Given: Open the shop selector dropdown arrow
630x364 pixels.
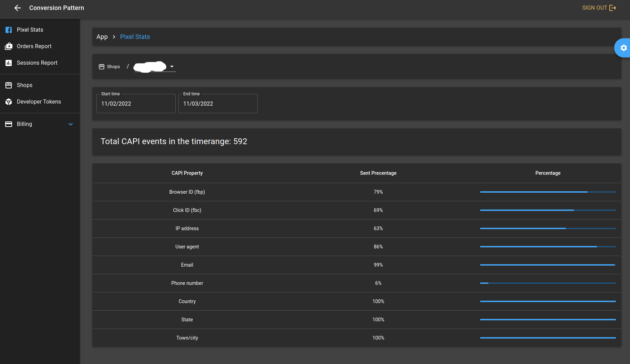Looking at the screenshot, I should pos(172,66).
